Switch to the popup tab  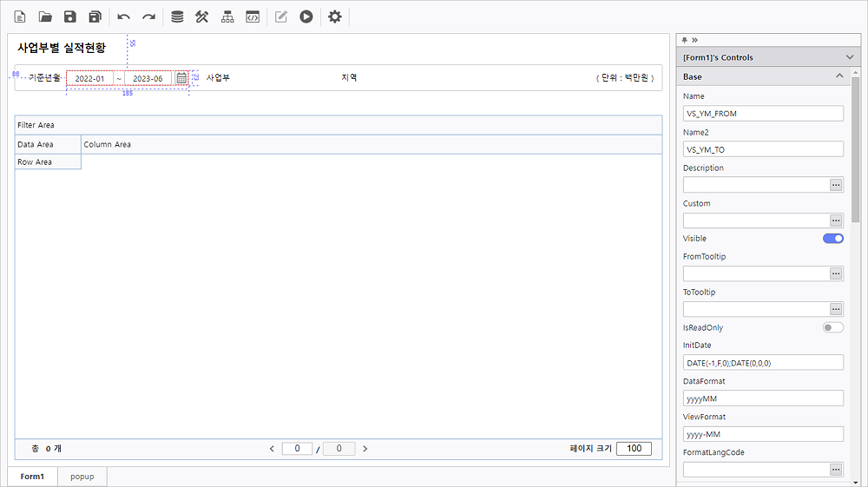82,477
